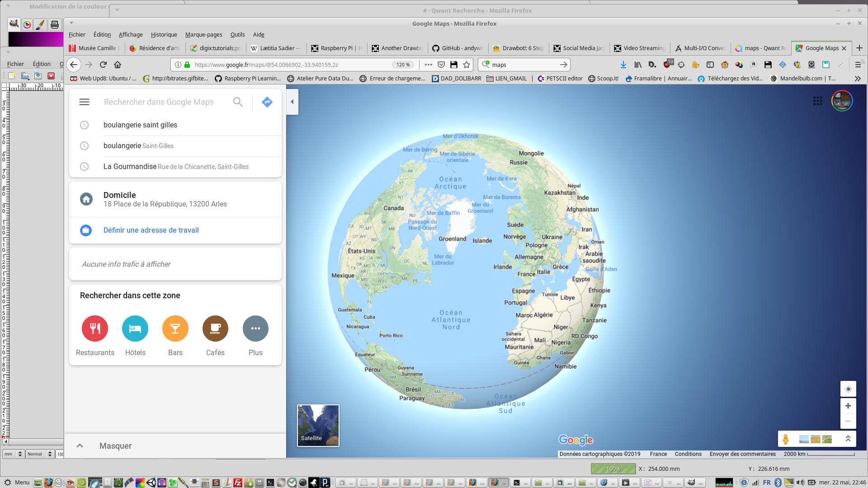Show more bookmarks toolbar items
Image resolution: width=868 pixels, height=488 pixels.
coord(858,79)
